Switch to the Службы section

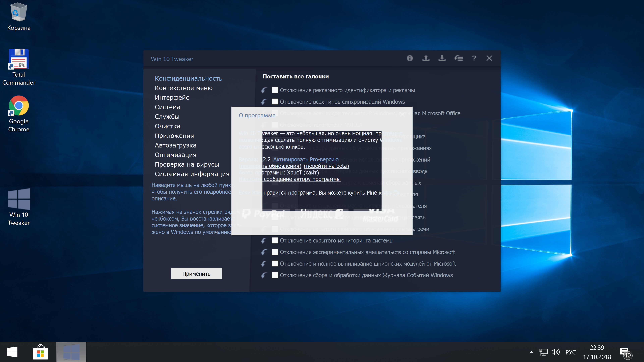(x=167, y=117)
